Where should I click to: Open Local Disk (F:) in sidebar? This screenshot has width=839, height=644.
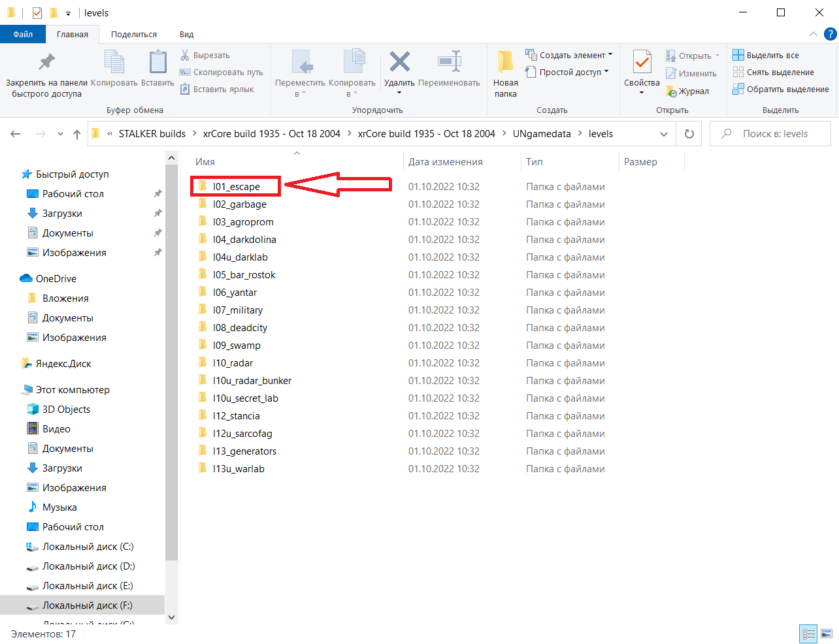pos(82,605)
